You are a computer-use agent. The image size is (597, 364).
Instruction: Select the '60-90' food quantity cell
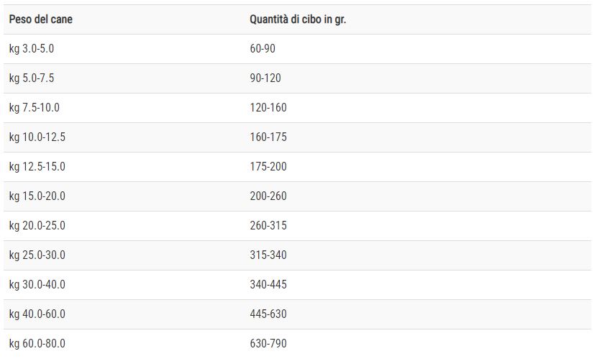pyautogui.click(x=263, y=49)
